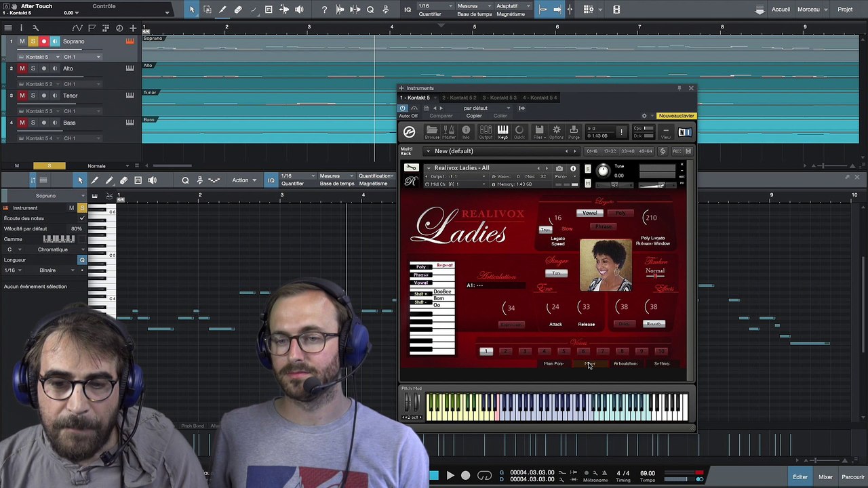Show the Kontakt Info pane
Image resolution: width=868 pixels, height=488 pixels.
click(x=466, y=131)
